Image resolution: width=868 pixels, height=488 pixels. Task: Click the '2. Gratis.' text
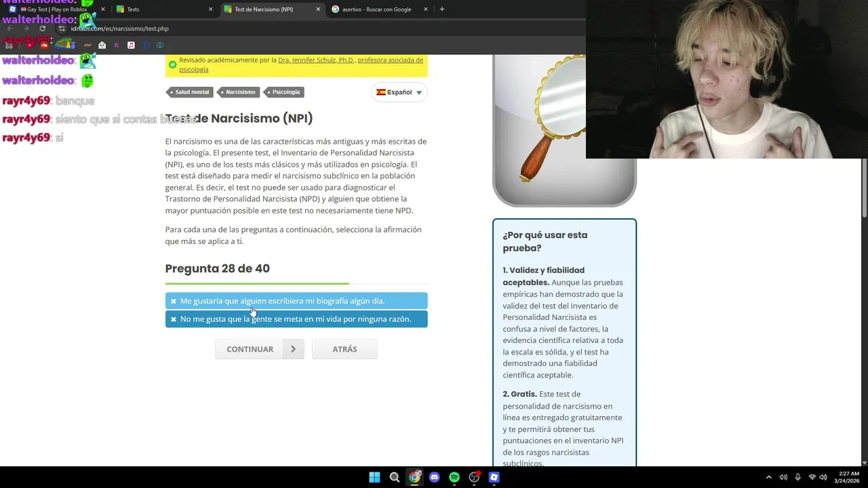(519, 394)
